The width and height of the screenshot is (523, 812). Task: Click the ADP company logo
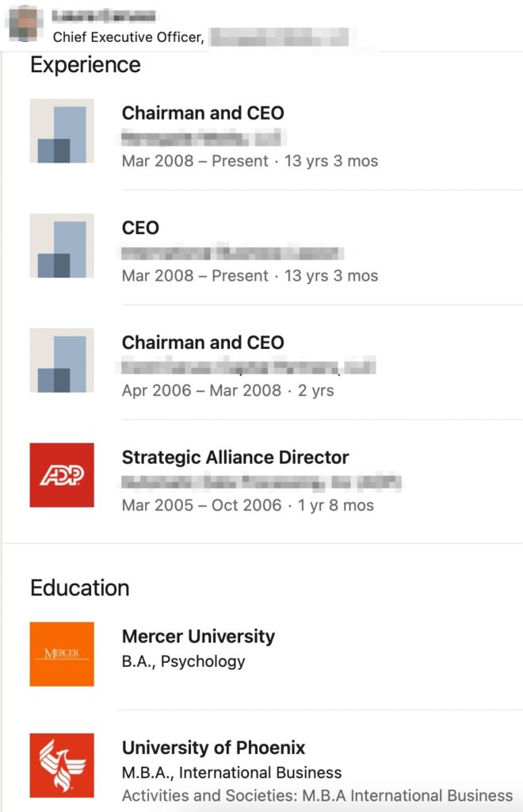[62, 475]
